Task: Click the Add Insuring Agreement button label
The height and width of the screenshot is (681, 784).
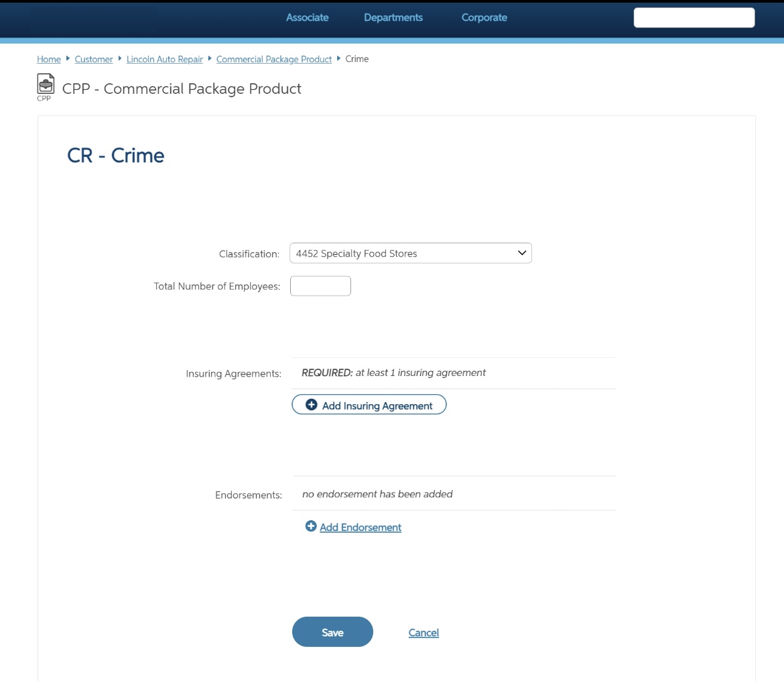Action: click(377, 406)
